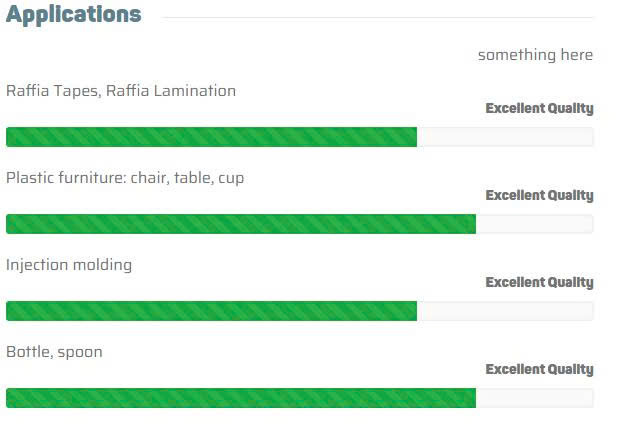The width and height of the screenshot is (618, 431).
Task: Select 'Plastic furniture: chair, table, cup' label
Action: pos(125,178)
